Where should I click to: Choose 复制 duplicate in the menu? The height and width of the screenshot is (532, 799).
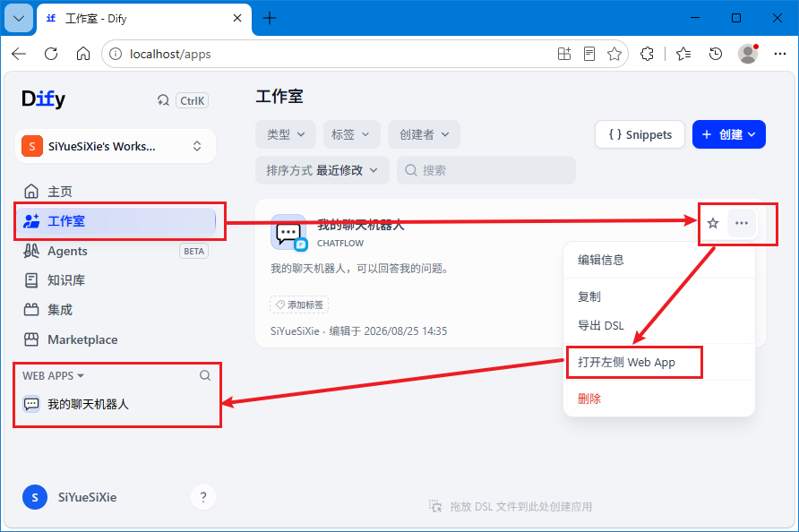pyautogui.click(x=659, y=296)
